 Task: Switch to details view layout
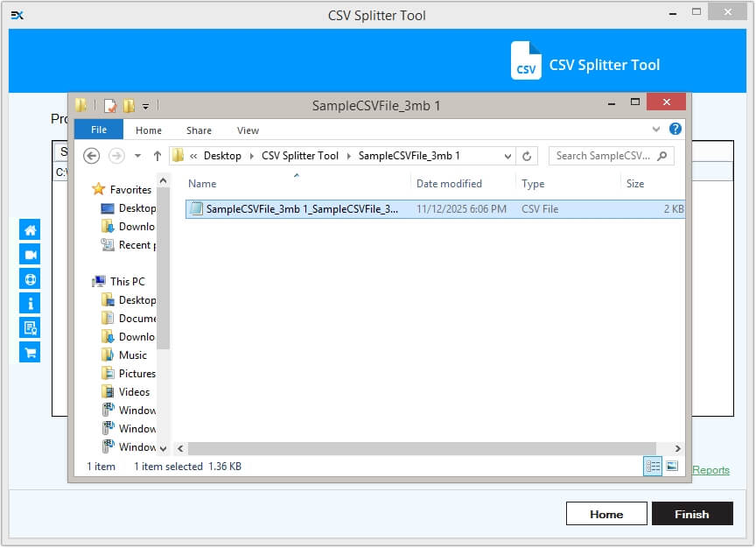(652, 467)
